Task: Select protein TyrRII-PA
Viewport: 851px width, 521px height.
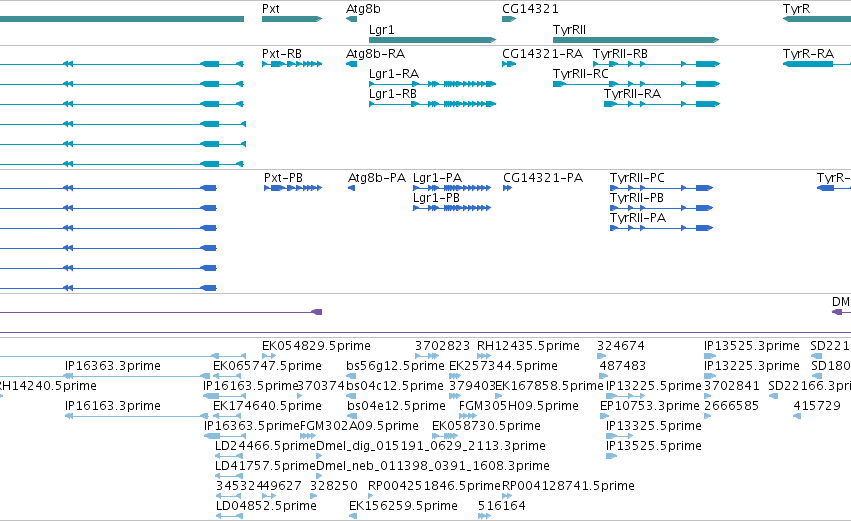Action: point(638,219)
